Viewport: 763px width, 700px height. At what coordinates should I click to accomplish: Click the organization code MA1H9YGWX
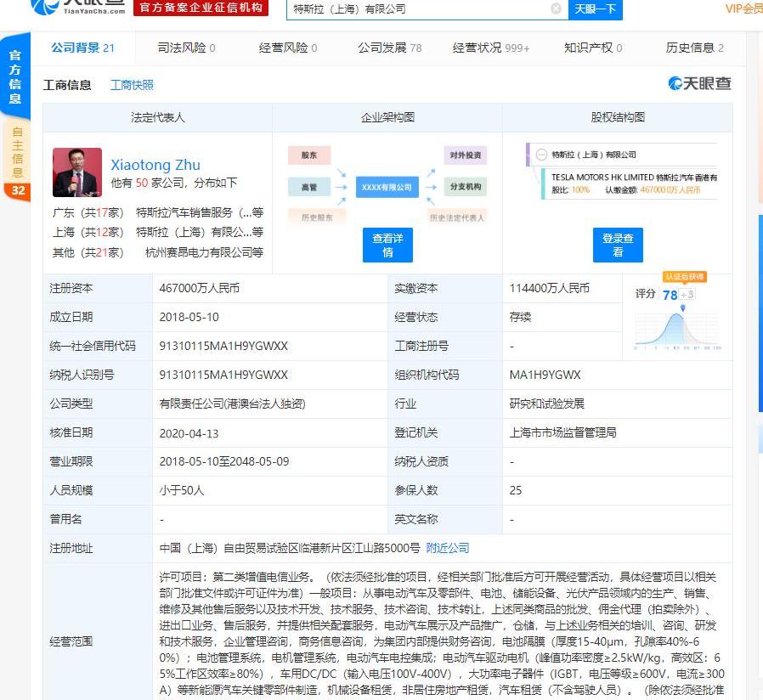point(545,375)
